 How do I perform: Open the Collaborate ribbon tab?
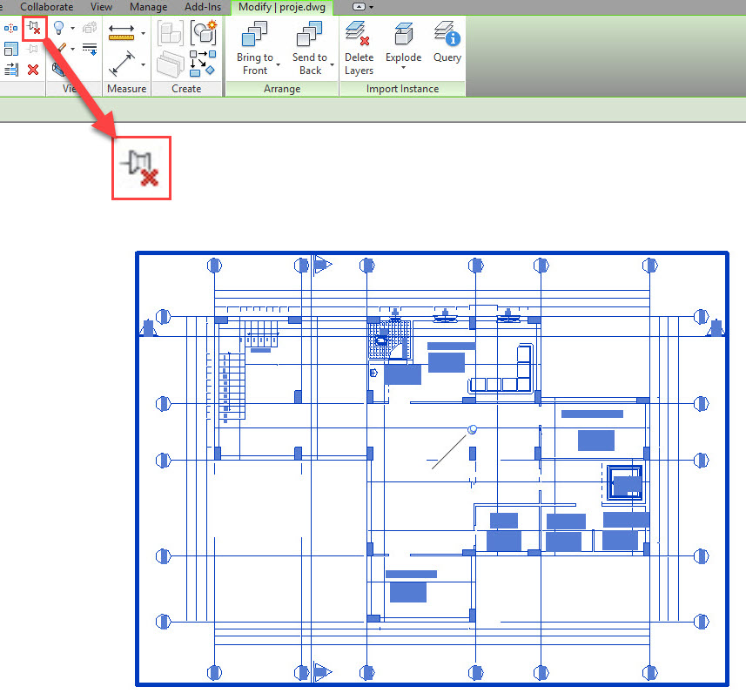(47, 7)
